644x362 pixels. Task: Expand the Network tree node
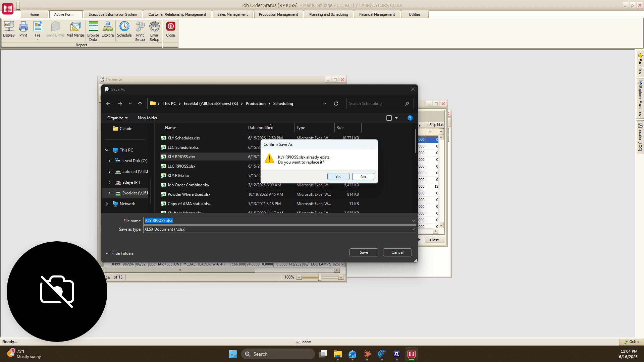(107, 204)
